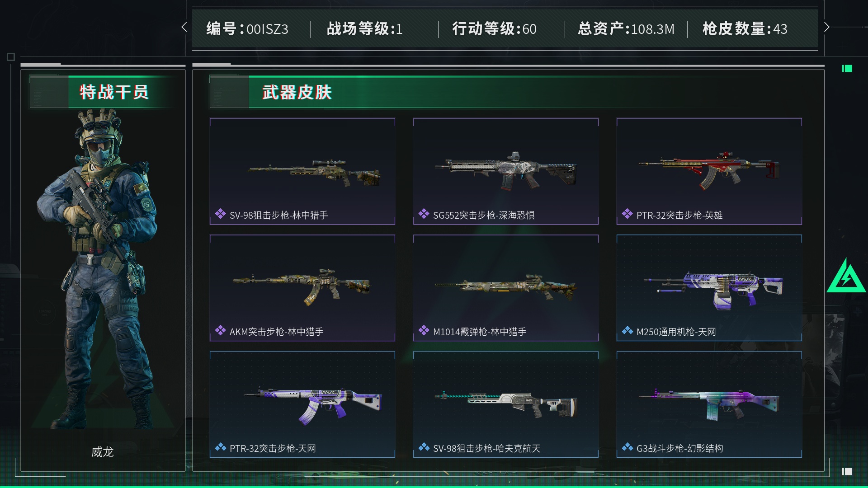The image size is (868, 488).
Task: Click the right arrow beside the skin count
Action: pos(826,27)
